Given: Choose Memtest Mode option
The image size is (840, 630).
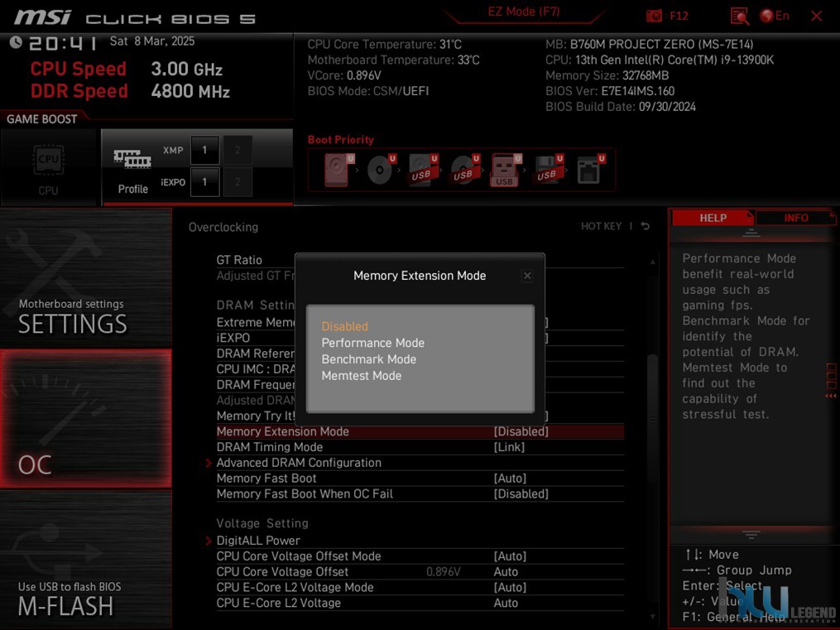Looking at the screenshot, I should click(362, 376).
